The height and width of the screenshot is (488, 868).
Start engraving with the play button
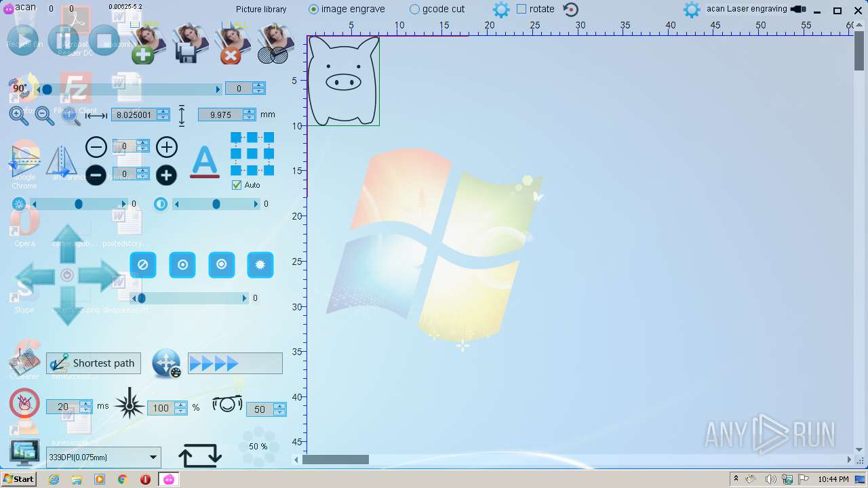23,40
